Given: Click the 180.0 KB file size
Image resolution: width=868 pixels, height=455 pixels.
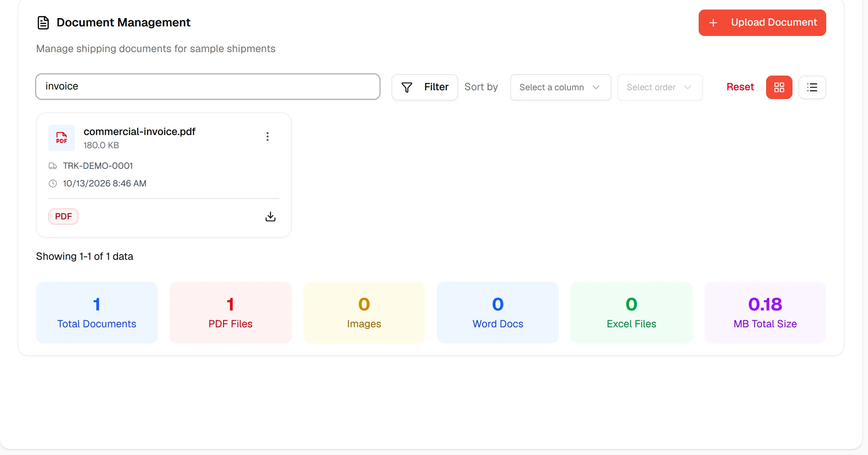Looking at the screenshot, I should click(101, 145).
